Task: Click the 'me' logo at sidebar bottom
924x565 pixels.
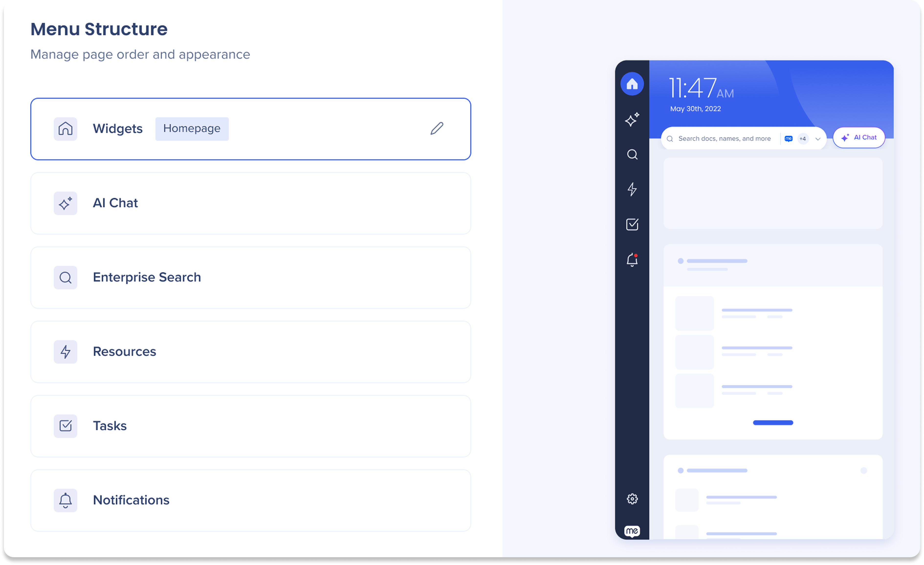Action: [632, 531]
